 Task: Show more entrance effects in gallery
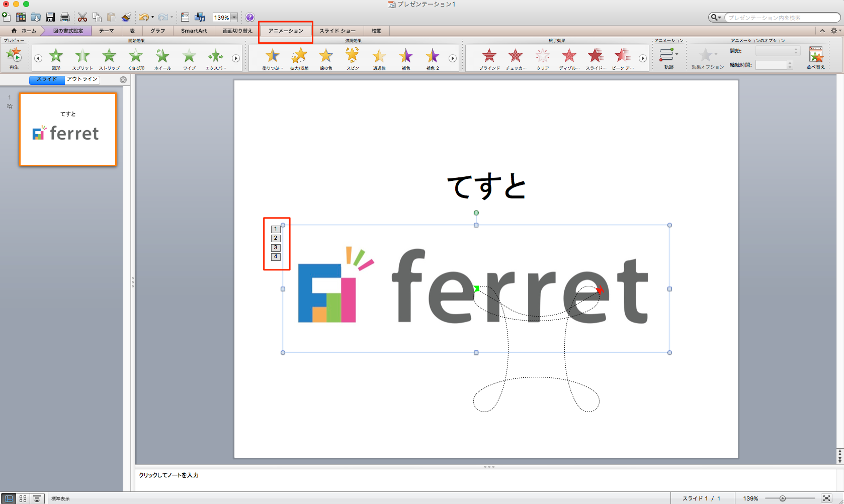point(236,58)
